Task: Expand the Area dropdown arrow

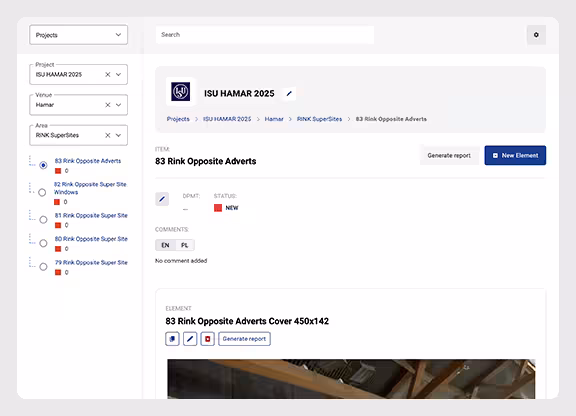Action: click(118, 135)
